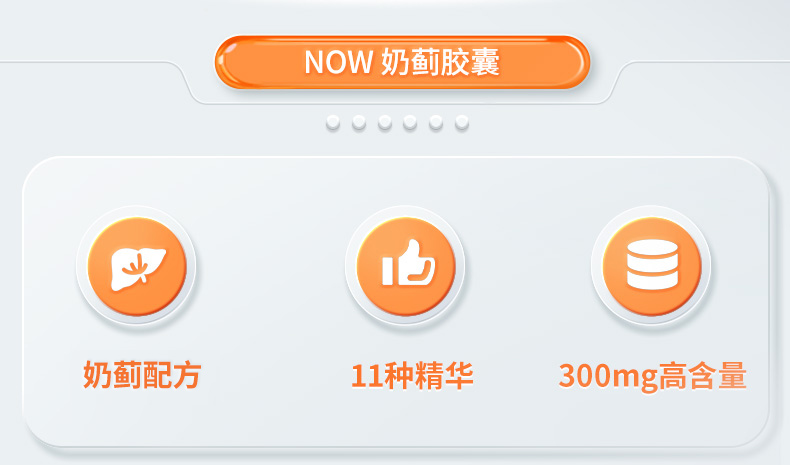The height and width of the screenshot is (465, 790).
Task: Click the 300mg高含量 label
Action: pyautogui.click(x=652, y=376)
